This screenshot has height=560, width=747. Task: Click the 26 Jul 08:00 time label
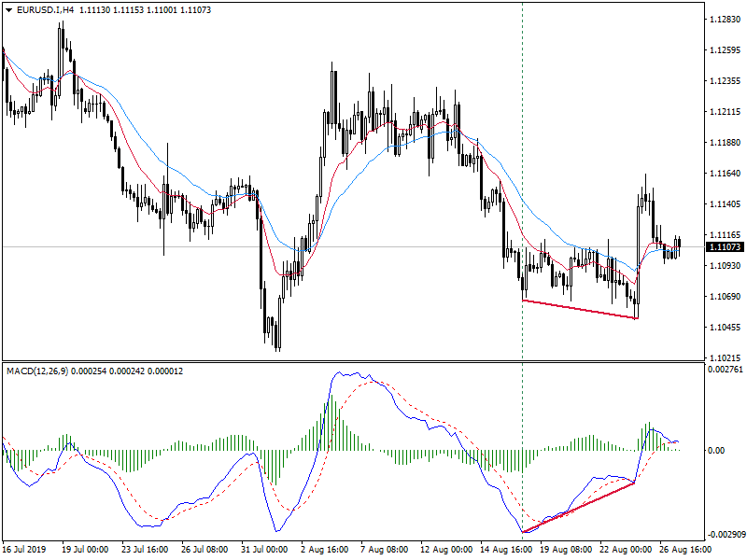(204, 550)
